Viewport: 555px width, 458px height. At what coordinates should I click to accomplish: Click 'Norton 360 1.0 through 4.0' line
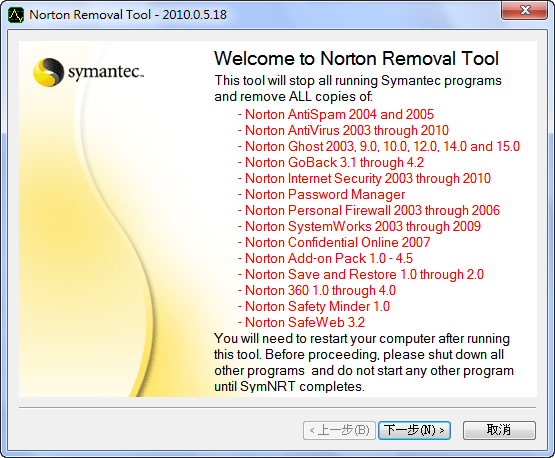tap(316, 291)
